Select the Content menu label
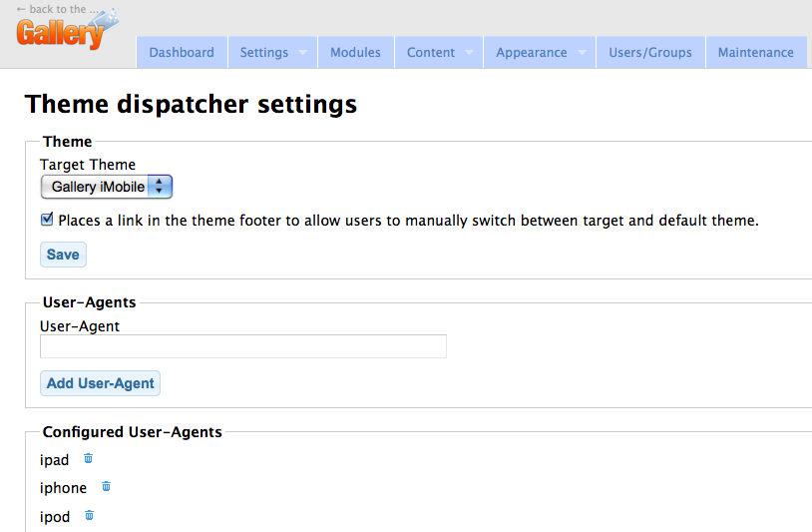The height and width of the screenshot is (532, 812). click(431, 52)
